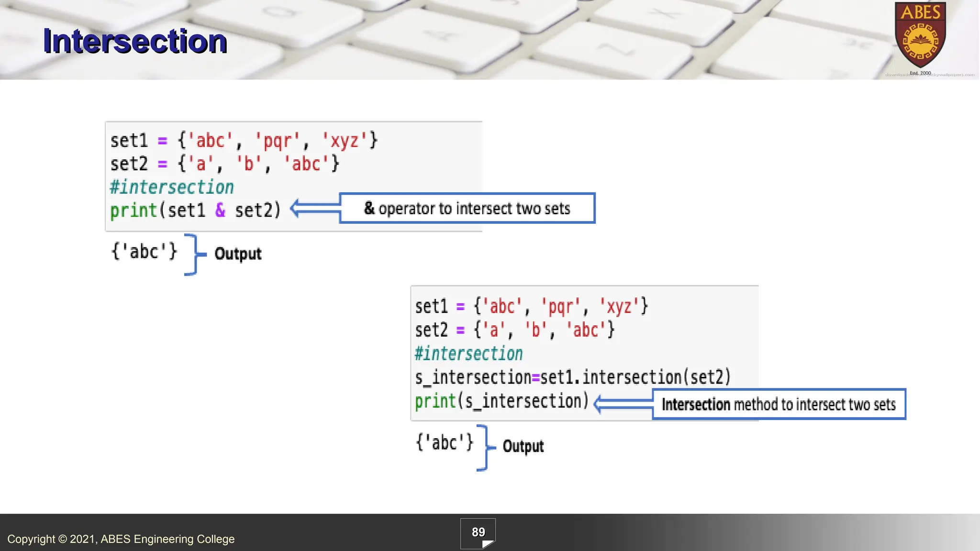Screen dimensions: 980x551
Task: Click the green #intersection comment in upper code block
Action: [172, 187]
